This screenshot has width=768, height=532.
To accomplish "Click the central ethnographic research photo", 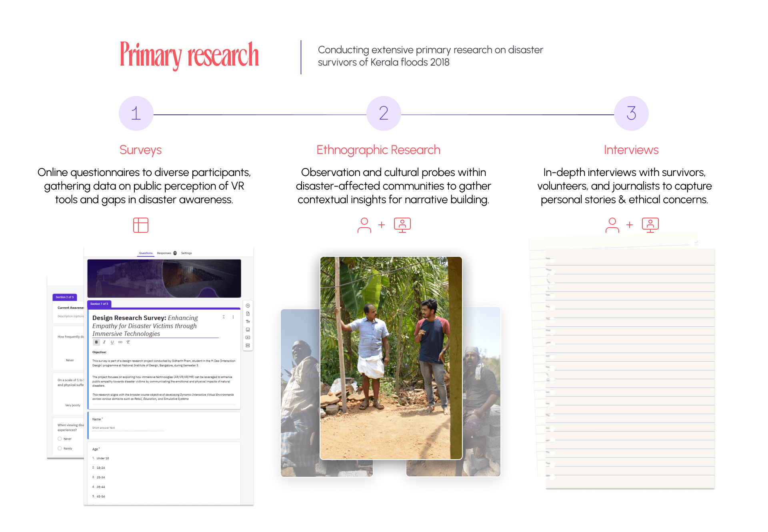I will [x=391, y=358].
